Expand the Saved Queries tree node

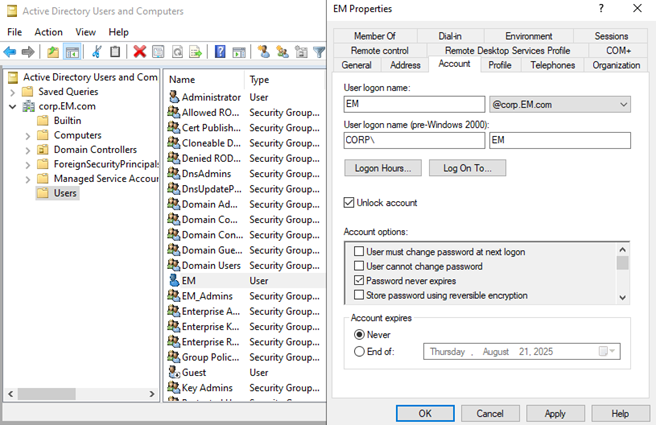pos(13,92)
